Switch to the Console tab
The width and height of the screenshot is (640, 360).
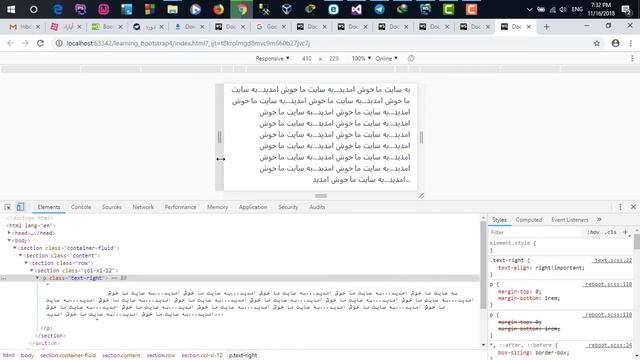[x=81, y=207]
